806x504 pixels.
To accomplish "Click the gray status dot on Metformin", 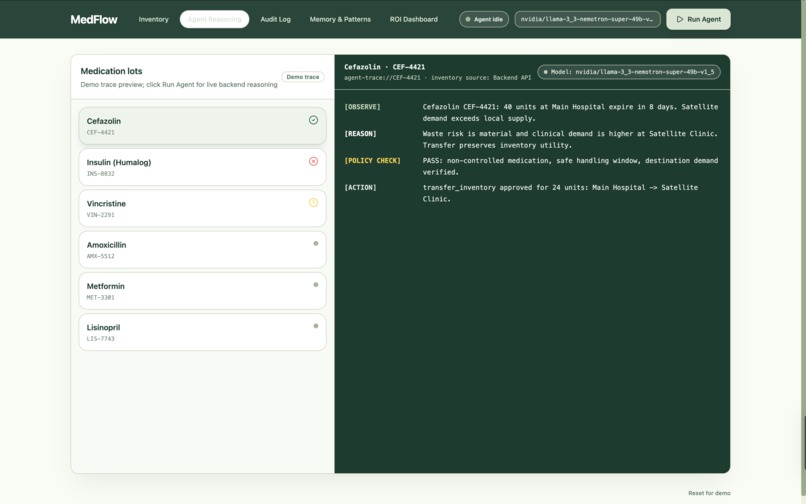I will coord(316,285).
